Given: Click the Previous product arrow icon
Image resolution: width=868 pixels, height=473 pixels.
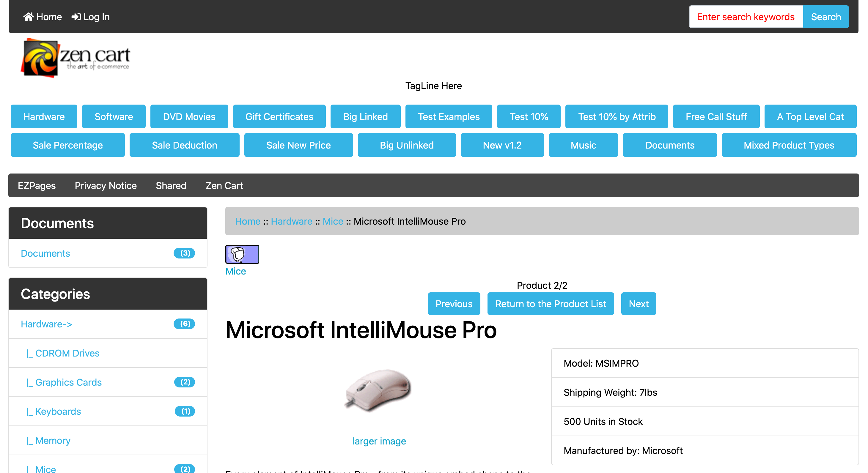Looking at the screenshot, I should pyautogui.click(x=453, y=303).
